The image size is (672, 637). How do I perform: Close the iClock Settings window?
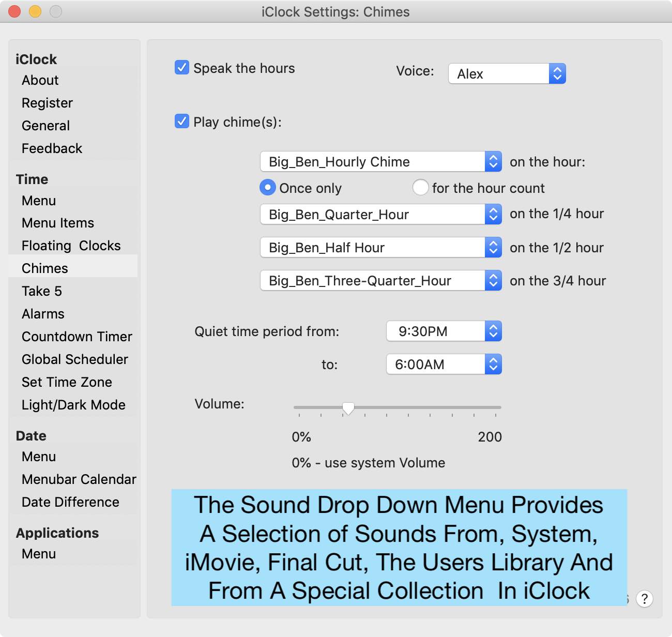(14, 11)
